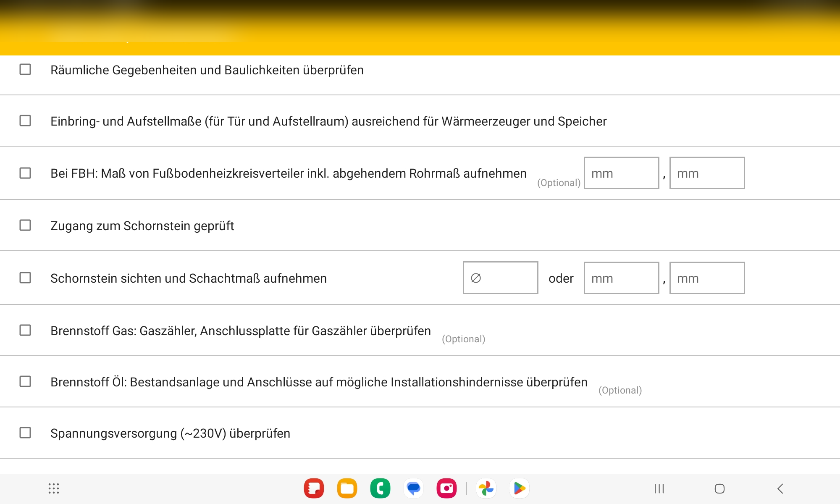This screenshot has width=840, height=504.
Task: Open the app drawer grid icon
Action: [x=54, y=488]
